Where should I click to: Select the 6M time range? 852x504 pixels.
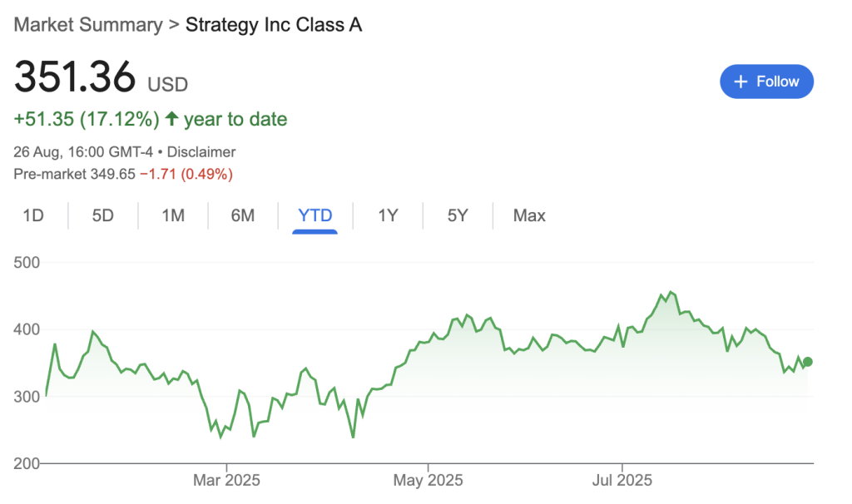[x=243, y=216]
